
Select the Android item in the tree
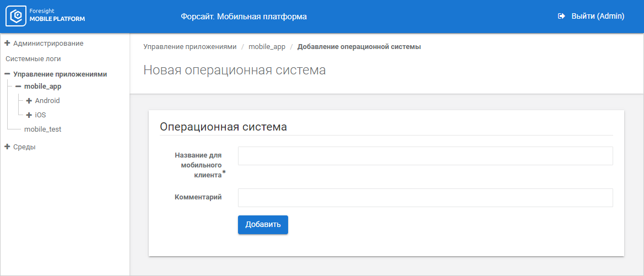click(47, 101)
